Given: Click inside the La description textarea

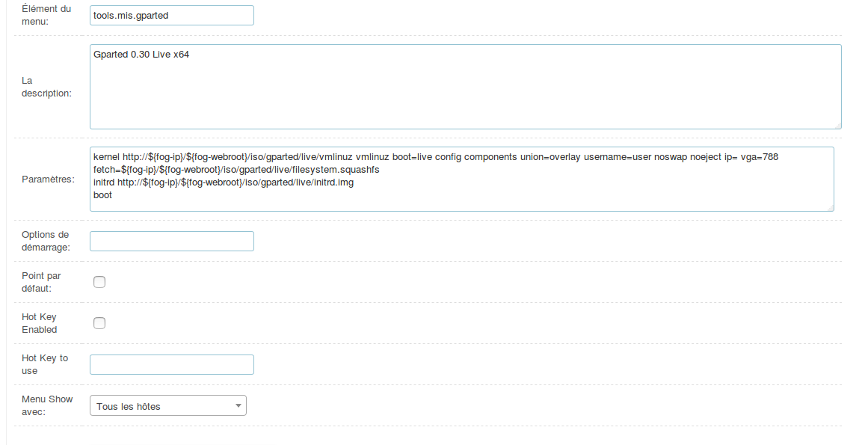Looking at the screenshot, I should coord(466,87).
